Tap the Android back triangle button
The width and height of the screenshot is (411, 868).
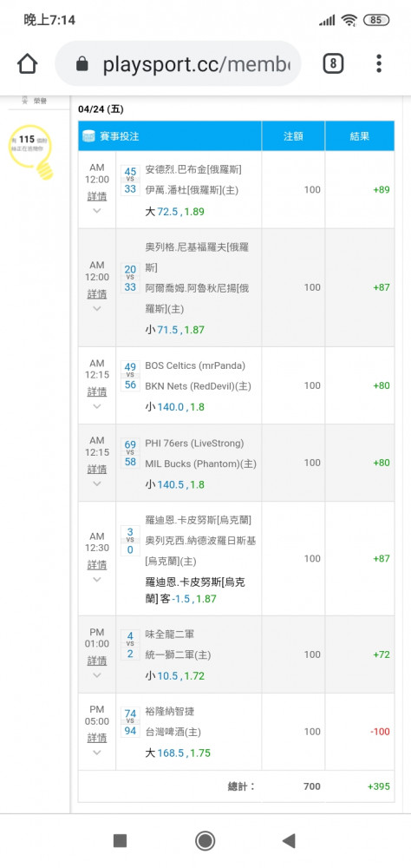[x=289, y=841]
